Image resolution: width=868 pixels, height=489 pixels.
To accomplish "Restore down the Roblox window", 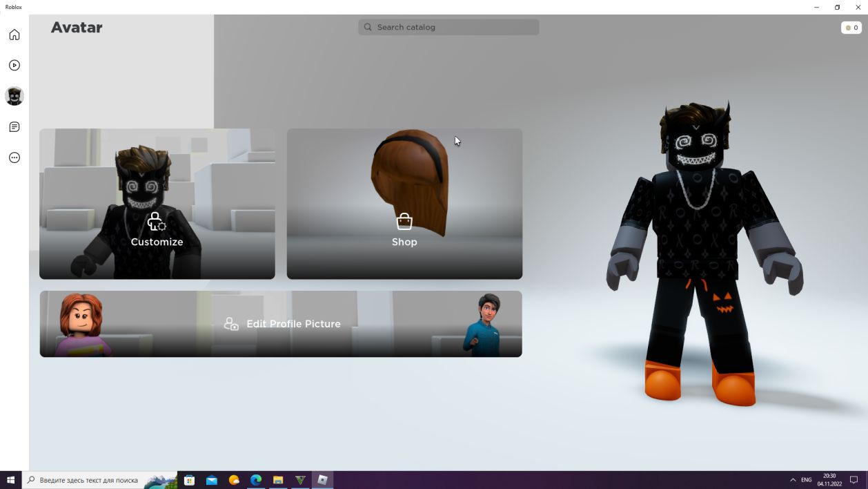I will 837,7.
